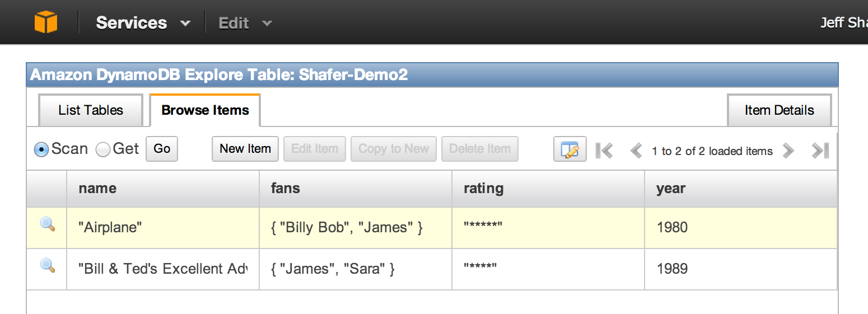Go to next page of items
This screenshot has width=868, height=314.
(x=788, y=150)
